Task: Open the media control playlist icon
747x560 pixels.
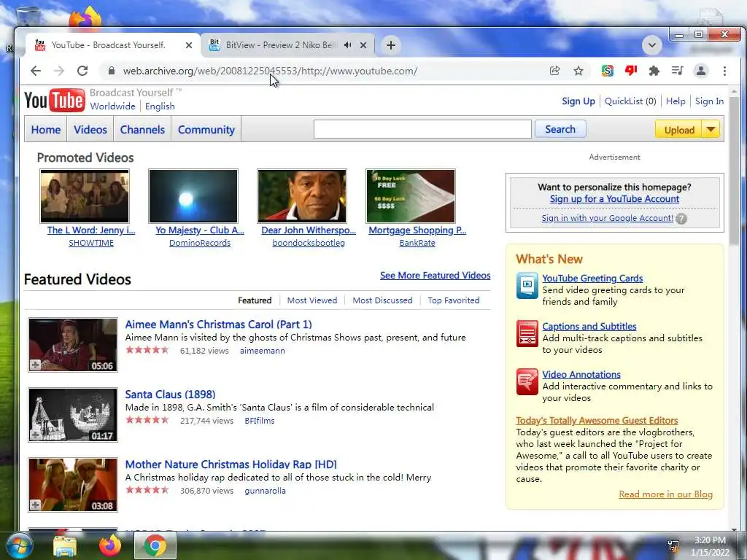Action: coord(677,71)
